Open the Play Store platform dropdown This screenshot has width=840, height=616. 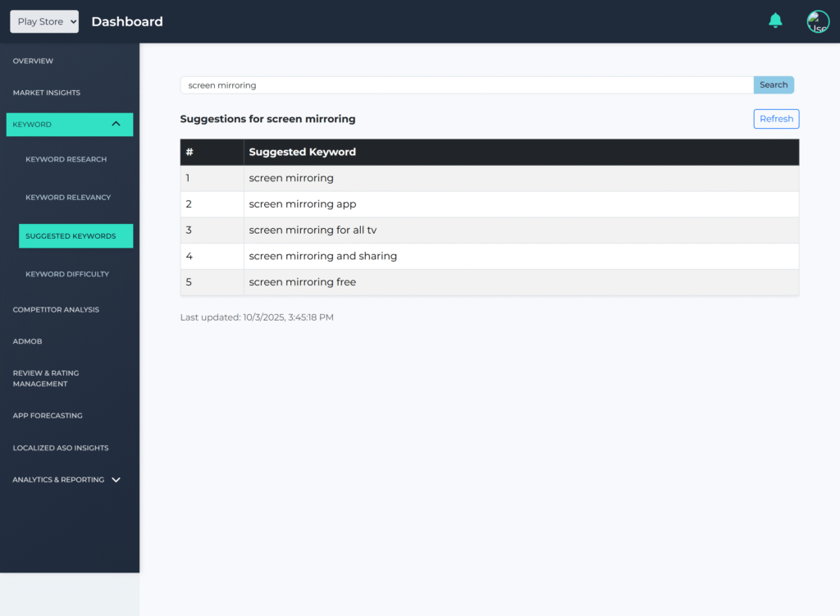(x=44, y=21)
